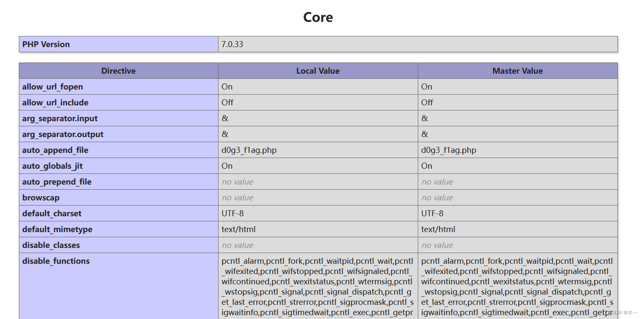Click the Directive column header
Viewport: 644px width, 319px height.
(118, 71)
